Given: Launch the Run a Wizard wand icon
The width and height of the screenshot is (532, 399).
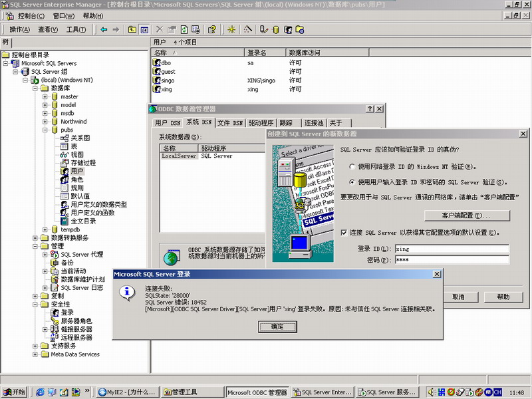Looking at the screenshot, I should (248, 30).
